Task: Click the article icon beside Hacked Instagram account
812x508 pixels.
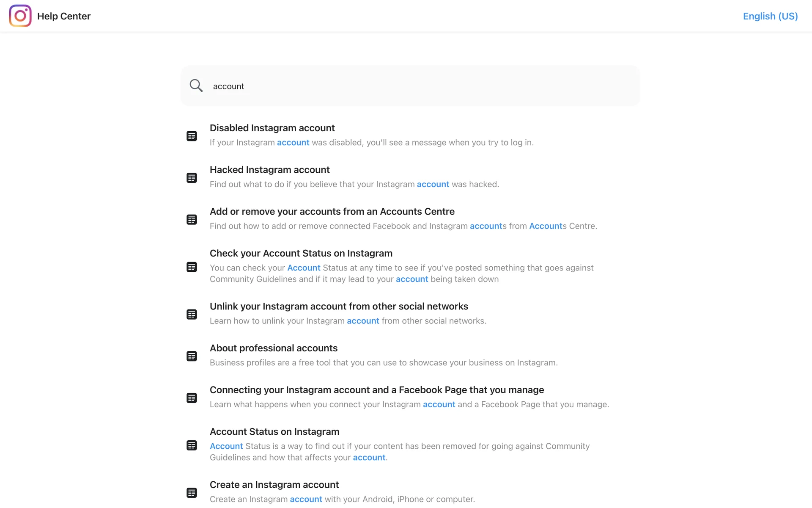Action: pos(192,178)
